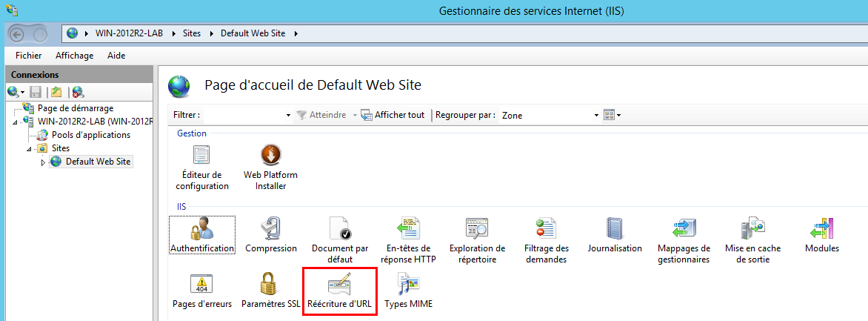This screenshot has height=321, width=868.
Task: Open Réécriture d'URL feature
Action: (x=340, y=291)
